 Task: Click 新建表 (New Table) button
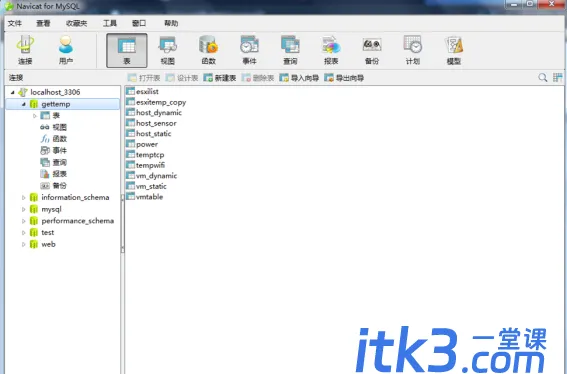(220, 78)
